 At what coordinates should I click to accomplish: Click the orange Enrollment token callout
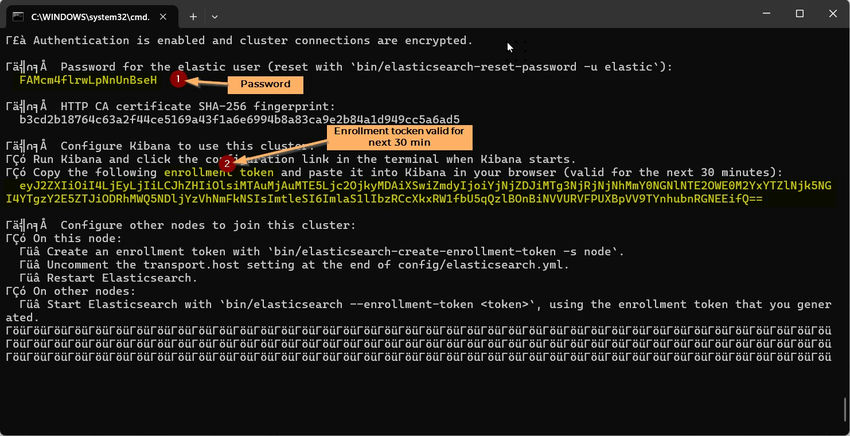click(397, 137)
